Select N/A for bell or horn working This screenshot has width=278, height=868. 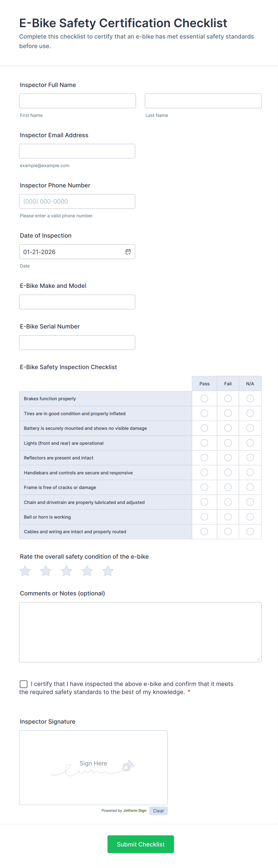(x=250, y=516)
